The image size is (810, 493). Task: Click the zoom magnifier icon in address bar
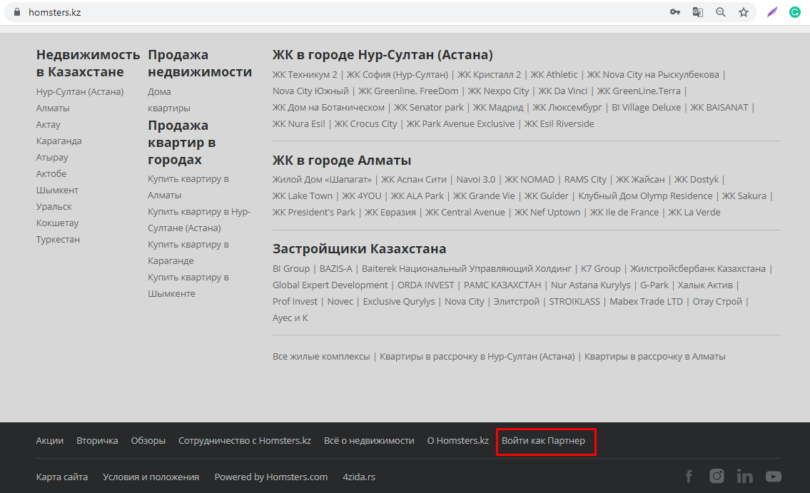pyautogui.click(x=720, y=12)
